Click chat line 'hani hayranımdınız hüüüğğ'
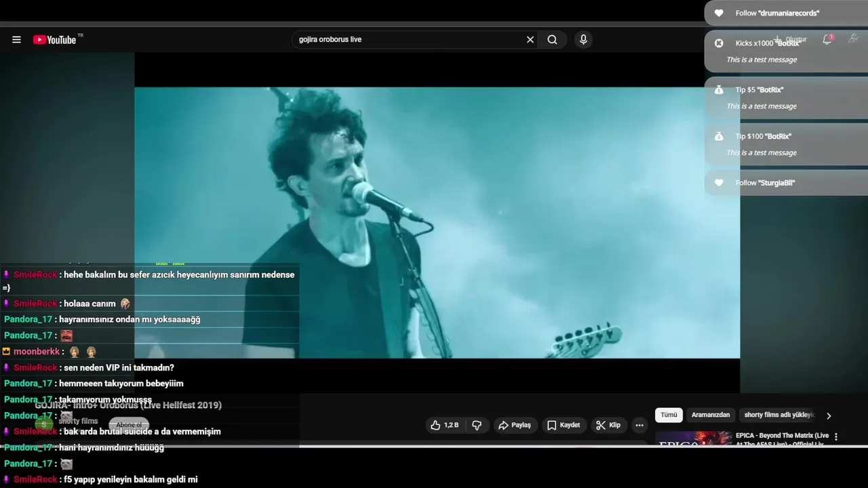868x488 pixels. [x=111, y=448]
